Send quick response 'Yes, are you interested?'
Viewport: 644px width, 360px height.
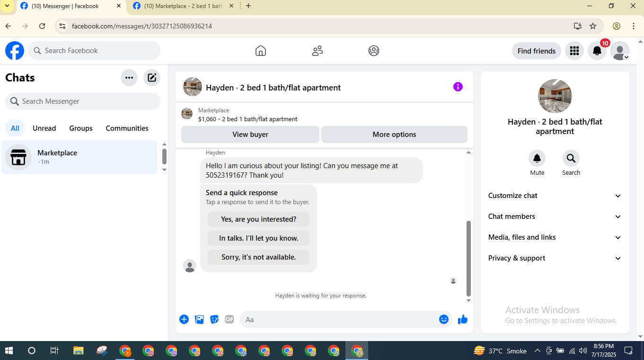(259, 219)
